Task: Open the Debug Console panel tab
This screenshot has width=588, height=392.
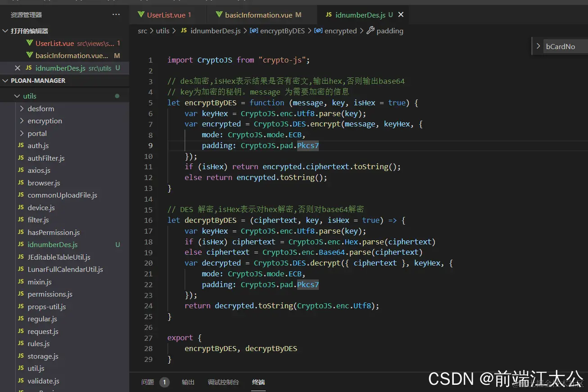Action: [223, 382]
